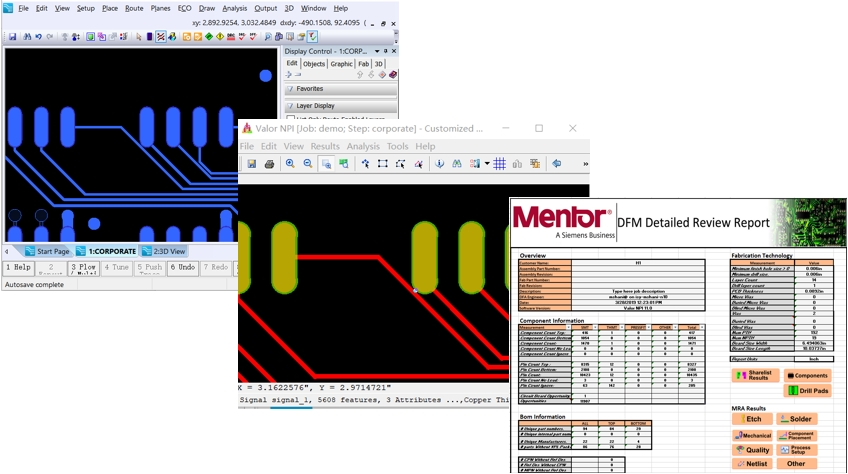Open Quality MRA results
Image resolution: width=848 pixels, height=474 pixels.
(x=752, y=450)
